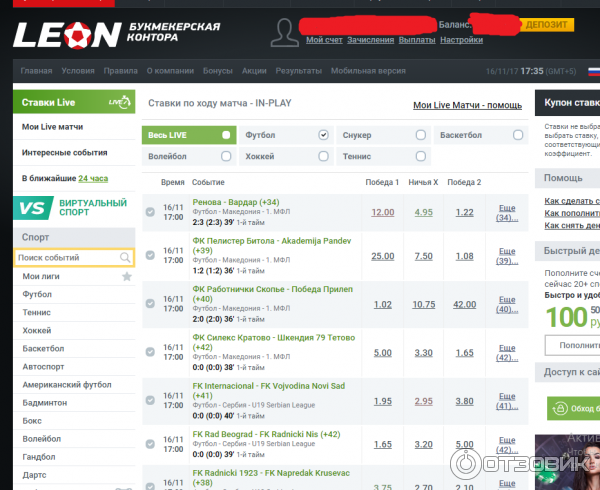The image size is (600, 490).
Task: Click the search magnifier icon
Action: pyautogui.click(x=125, y=258)
